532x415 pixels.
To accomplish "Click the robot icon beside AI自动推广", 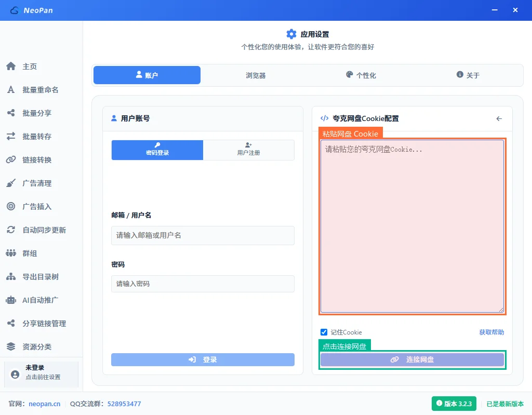I will click(x=11, y=300).
